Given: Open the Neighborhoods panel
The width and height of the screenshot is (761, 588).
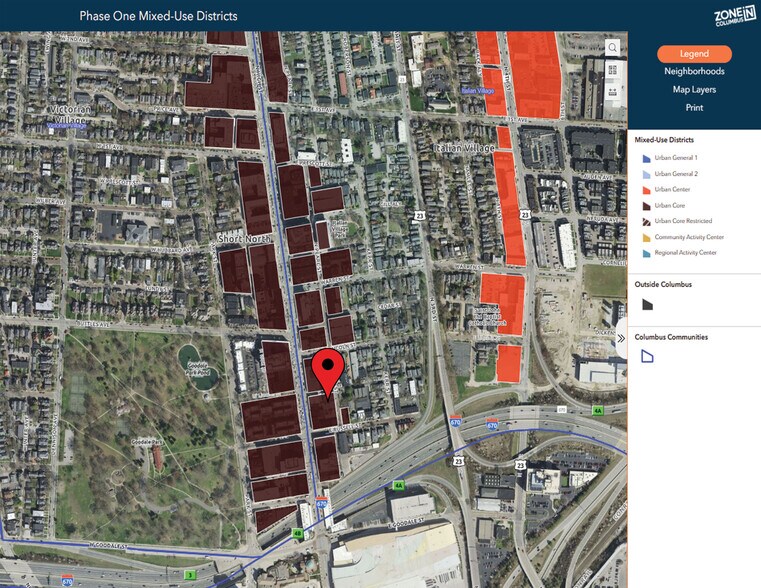Looking at the screenshot, I should tap(694, 71).
